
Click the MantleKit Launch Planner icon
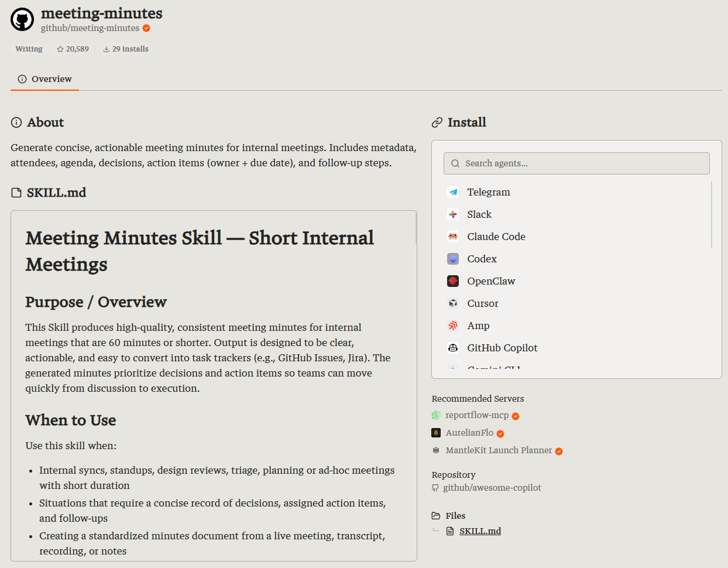436,450
